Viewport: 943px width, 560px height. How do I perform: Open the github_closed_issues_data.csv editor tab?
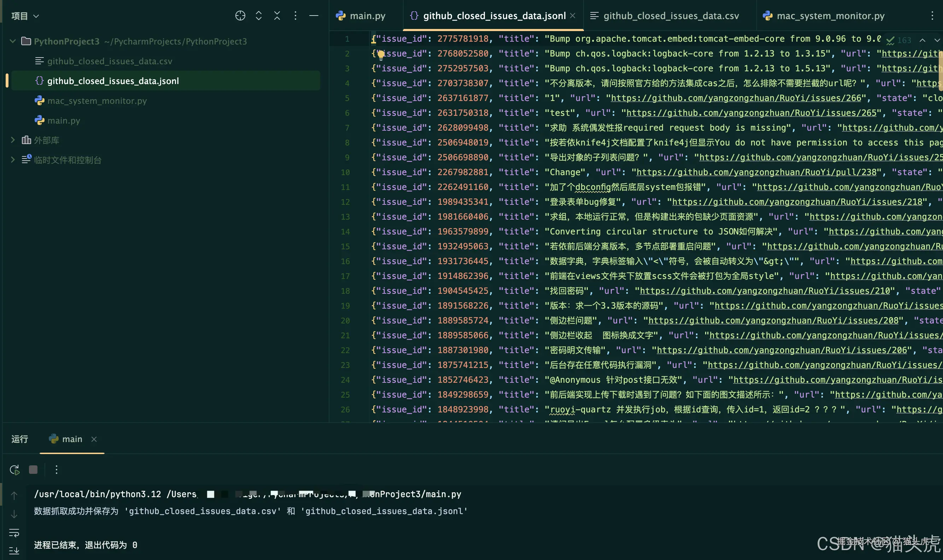671,16
